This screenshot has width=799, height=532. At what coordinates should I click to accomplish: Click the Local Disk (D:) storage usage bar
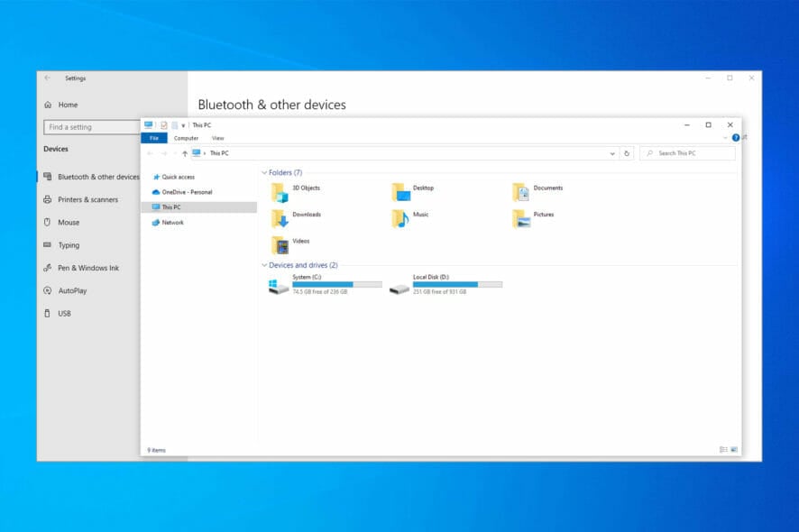[x=457, y=284]
